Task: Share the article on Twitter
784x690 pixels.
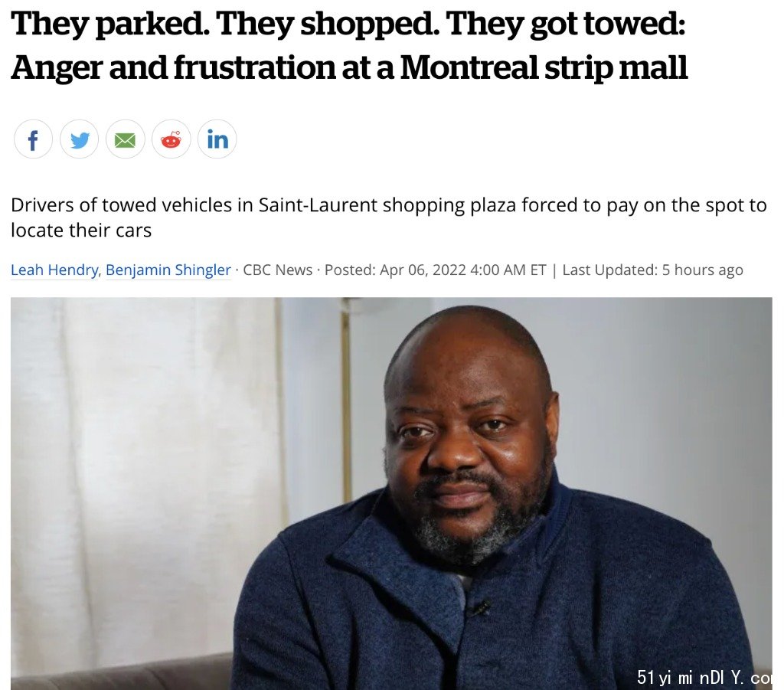Action: click(x=79, y=139)
